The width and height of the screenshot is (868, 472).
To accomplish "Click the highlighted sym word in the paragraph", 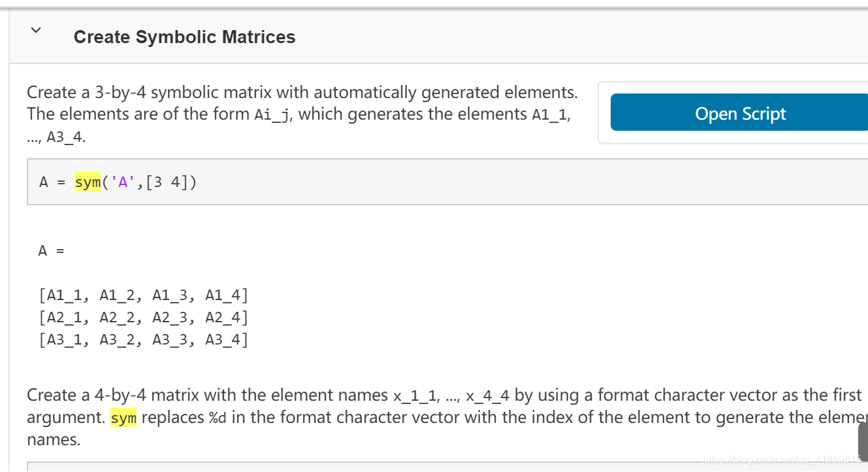I will (x=123, y=417).
